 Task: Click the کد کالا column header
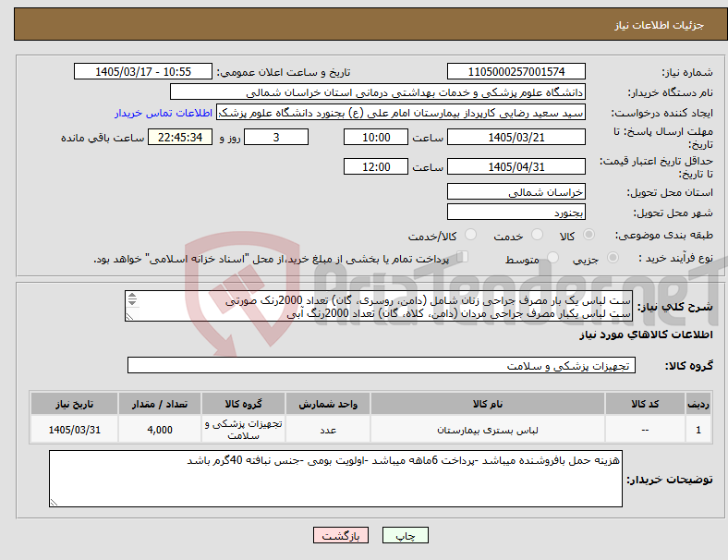point(645,404)
